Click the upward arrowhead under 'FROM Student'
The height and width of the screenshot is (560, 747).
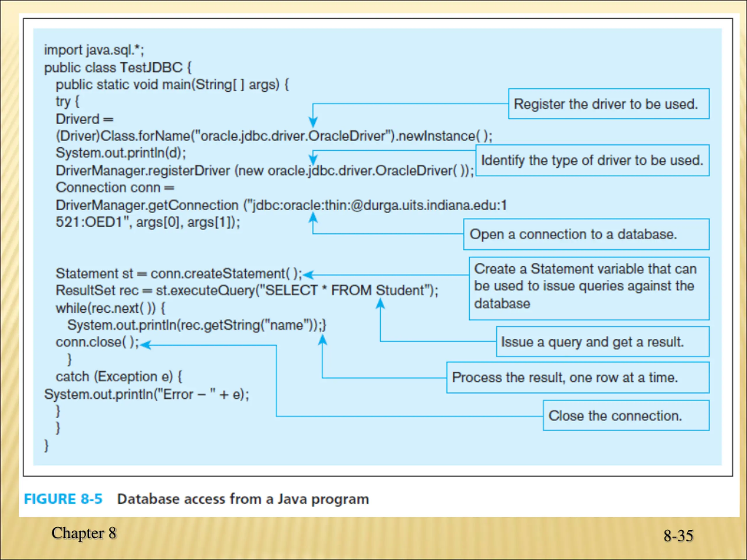(x=380, y=304)
